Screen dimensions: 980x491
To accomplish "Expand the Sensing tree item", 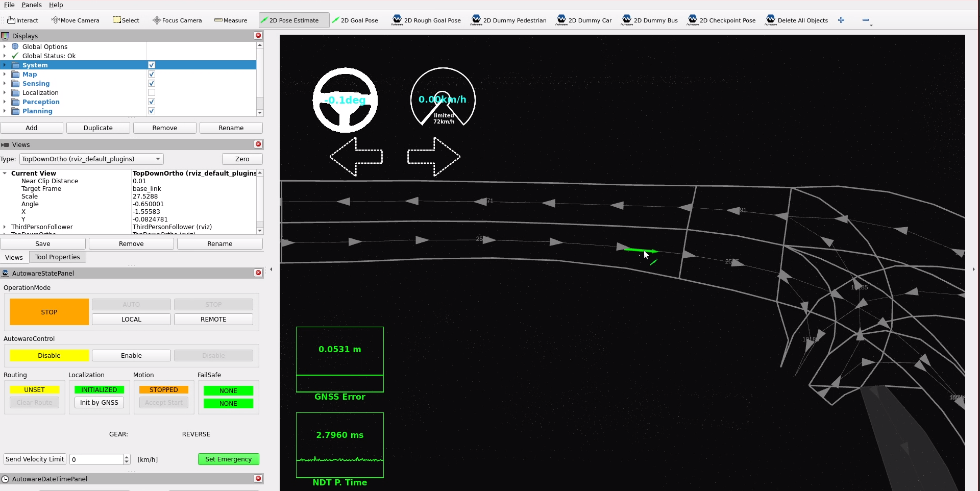I will (5, 84).
